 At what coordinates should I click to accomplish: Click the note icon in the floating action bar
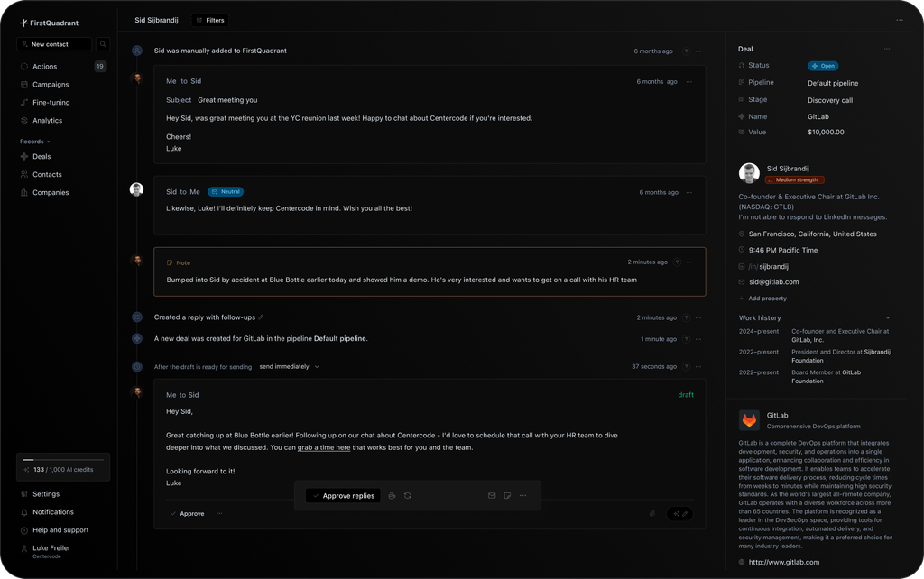507,496
